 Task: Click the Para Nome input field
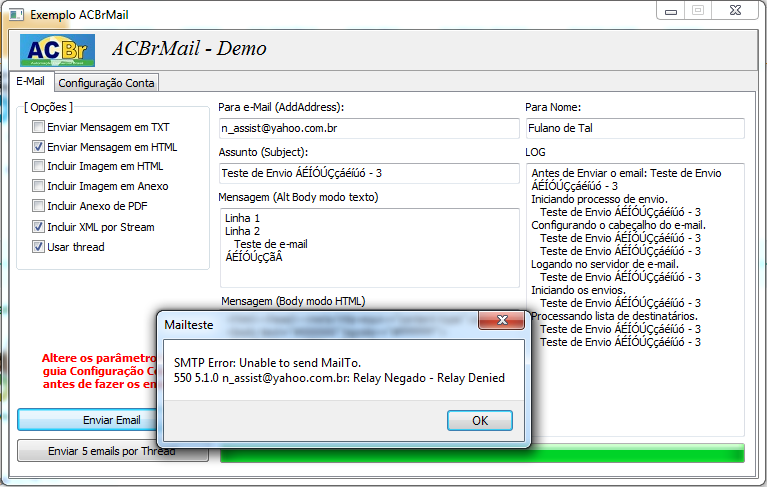(x=635, y=128)
